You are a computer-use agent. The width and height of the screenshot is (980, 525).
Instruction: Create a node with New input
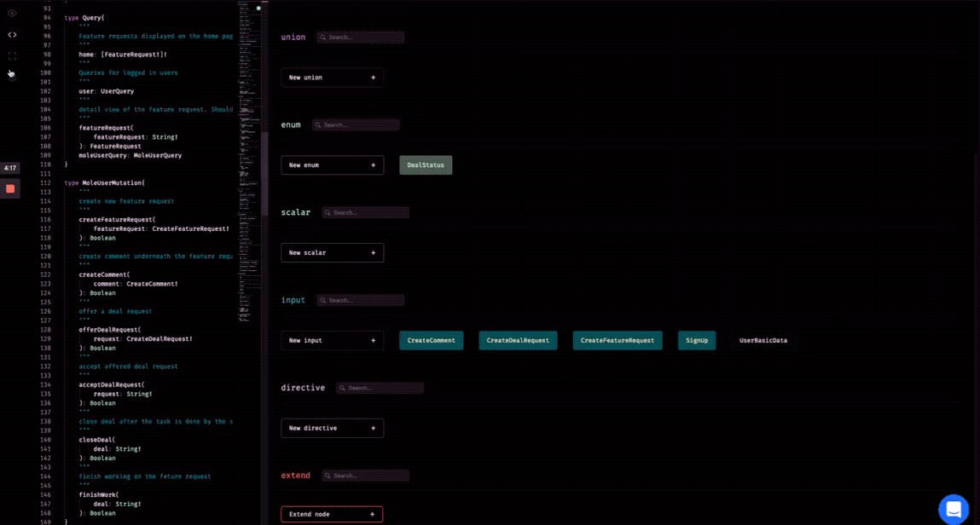coord(333,340)
